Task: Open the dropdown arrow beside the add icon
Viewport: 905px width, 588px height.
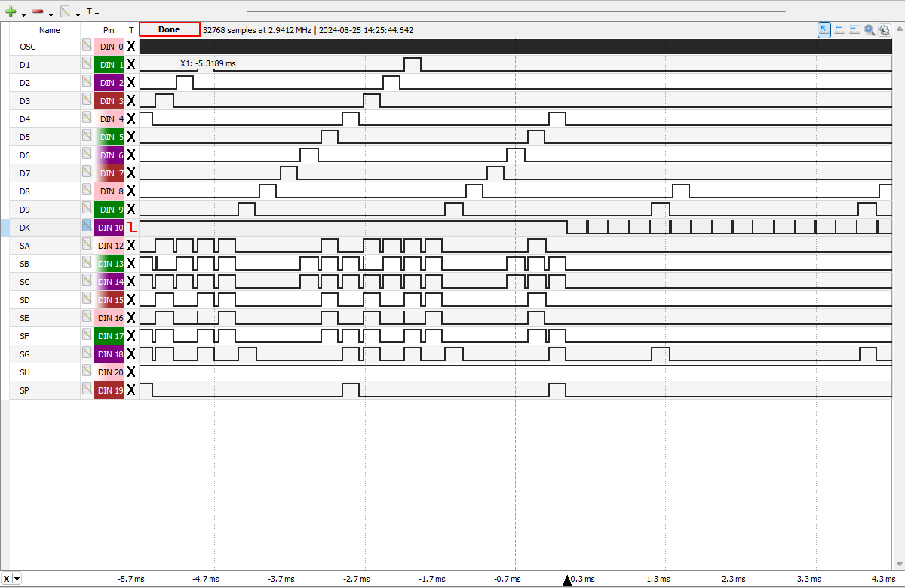Action: [x=23, y=14]
